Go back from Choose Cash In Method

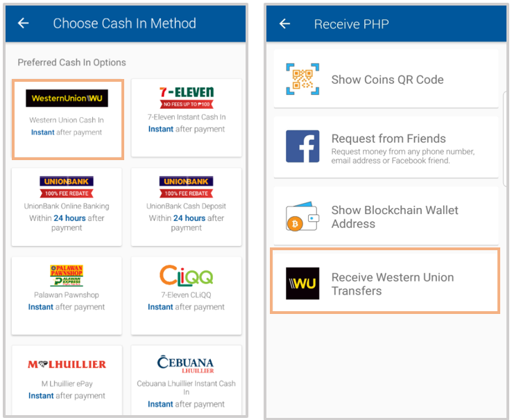point(23,23)
